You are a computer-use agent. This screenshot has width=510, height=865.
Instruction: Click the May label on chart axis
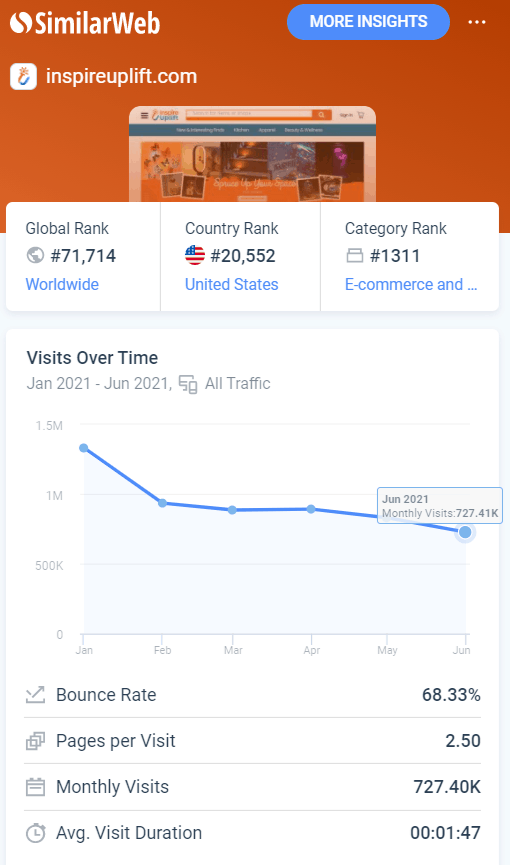[x=387, y=650]
